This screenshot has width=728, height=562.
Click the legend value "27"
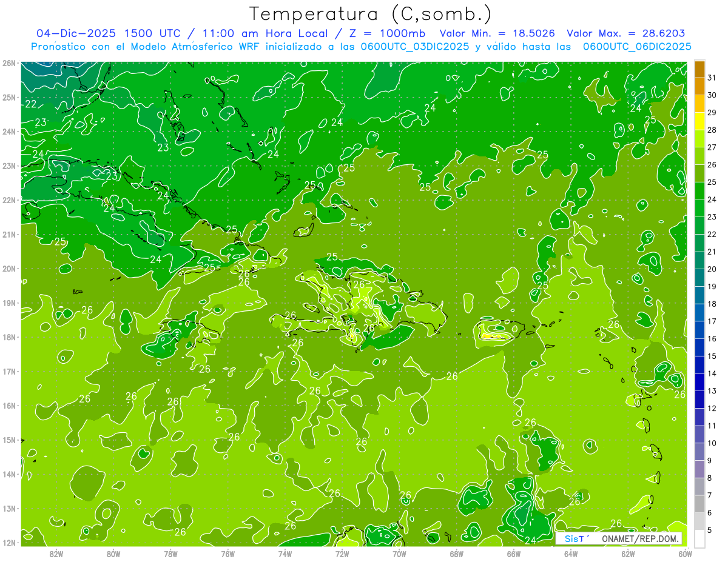(712, 147)
